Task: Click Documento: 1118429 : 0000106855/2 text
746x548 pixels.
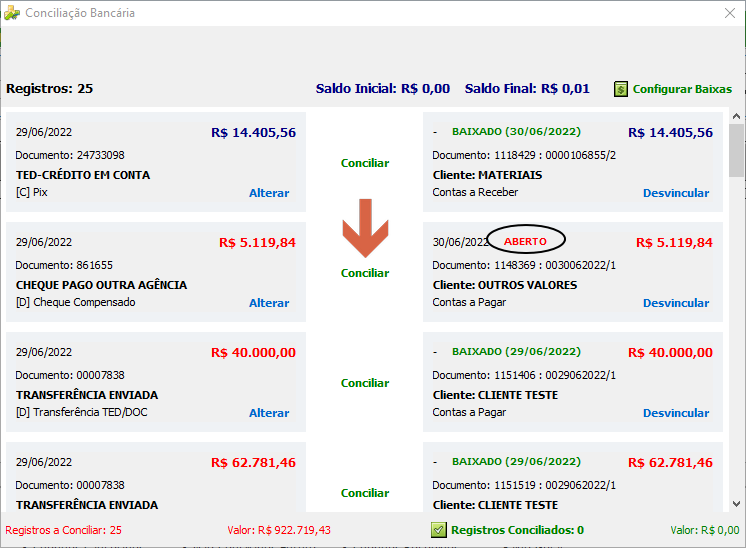Action: [524, 155]
